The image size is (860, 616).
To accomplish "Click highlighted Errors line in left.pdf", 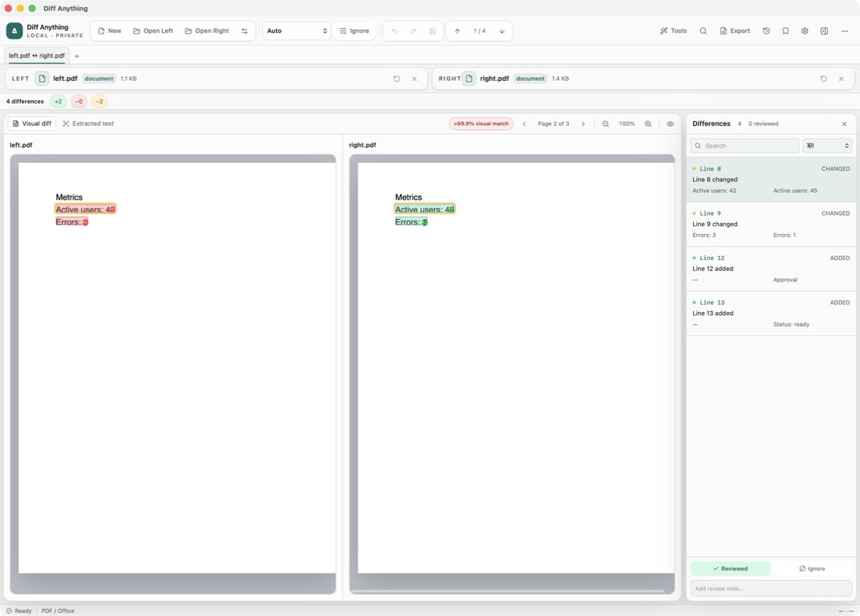I will point(71,221).
